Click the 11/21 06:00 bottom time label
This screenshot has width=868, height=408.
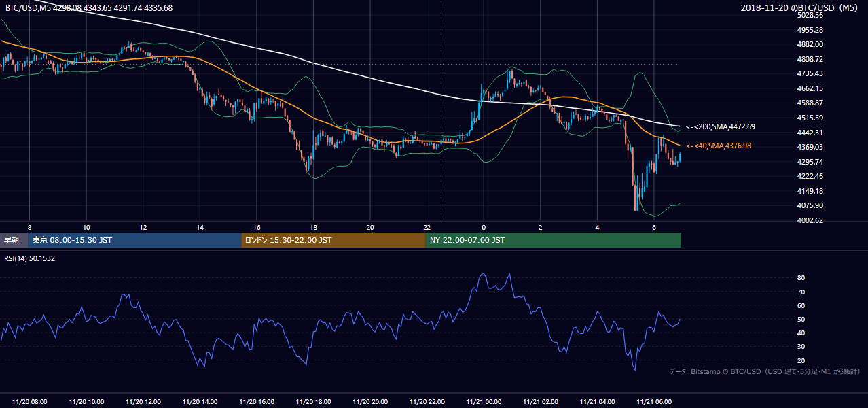pos(653,402)
